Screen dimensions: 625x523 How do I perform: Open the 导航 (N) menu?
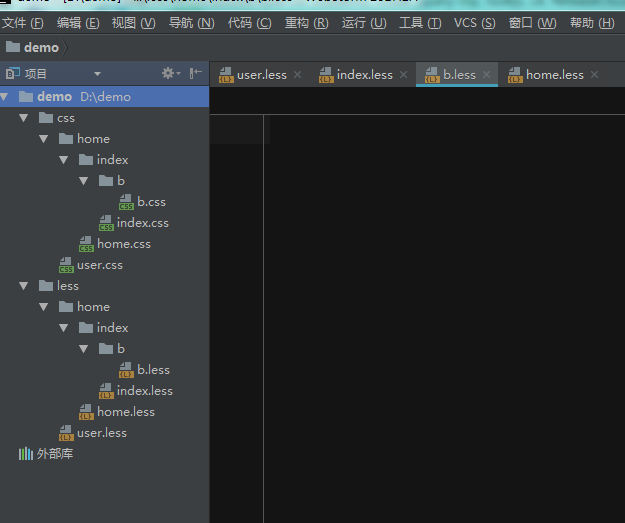[192, 23]
